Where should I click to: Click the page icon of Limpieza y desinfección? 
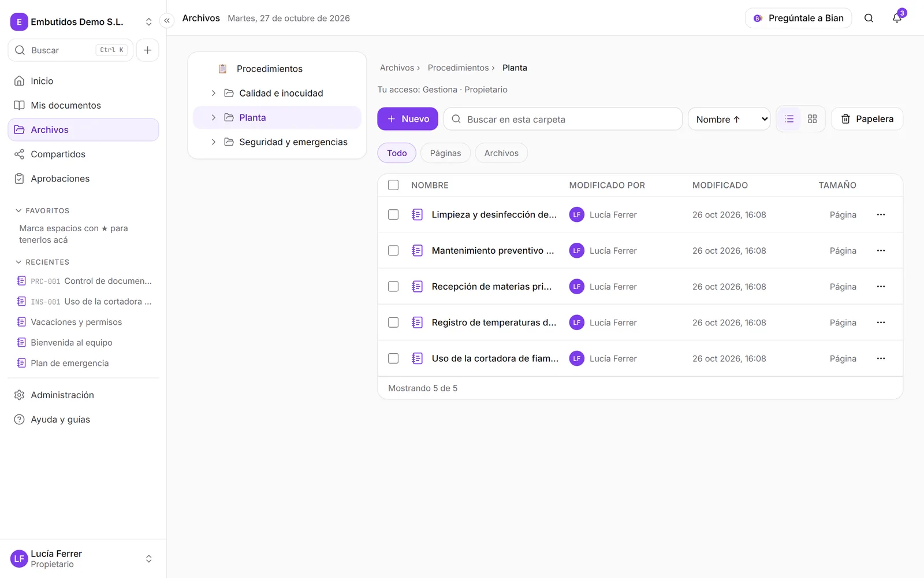(417, 214)
